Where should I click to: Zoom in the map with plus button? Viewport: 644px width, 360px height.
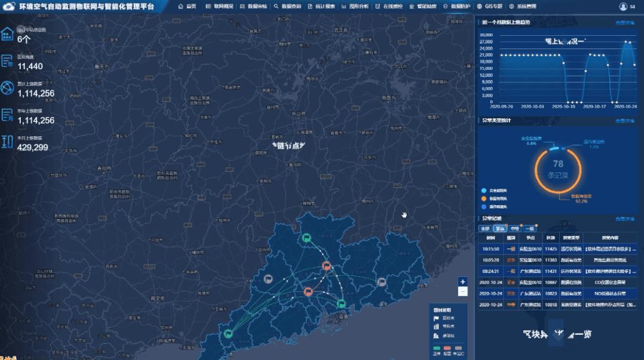[462, 282]
